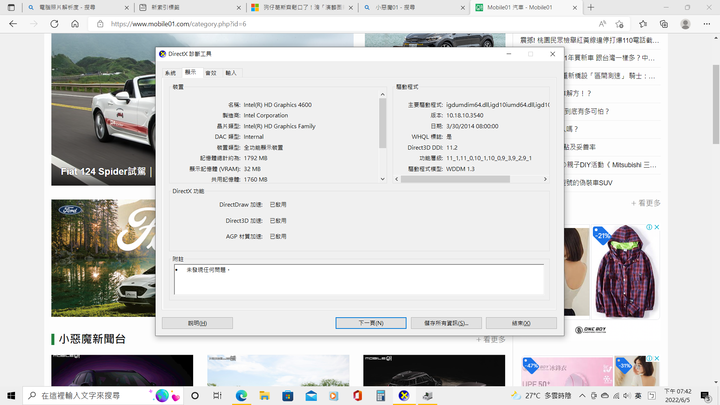Click the 下一頁(N) button
This screenshot has width=720, height=405.
pos(371,323)
